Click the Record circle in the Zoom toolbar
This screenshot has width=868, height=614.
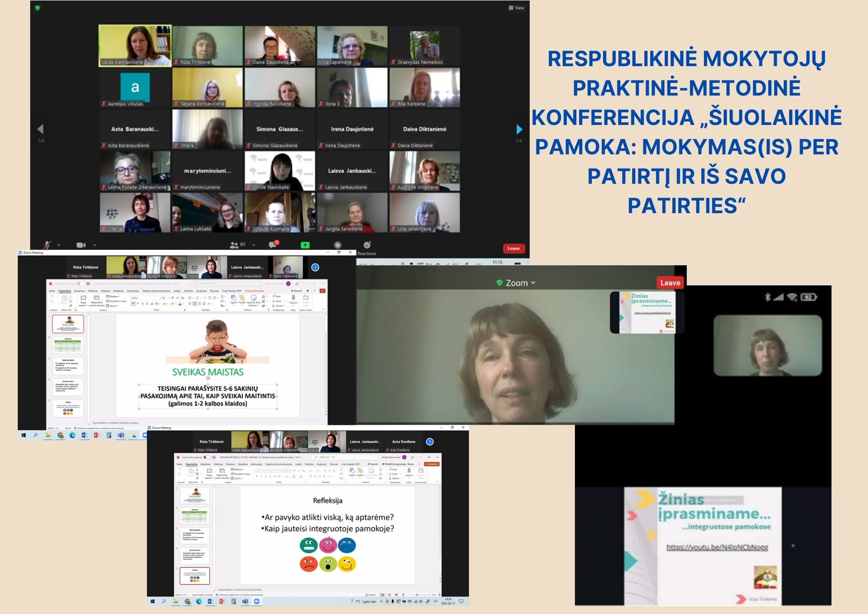tap(338, 245)
